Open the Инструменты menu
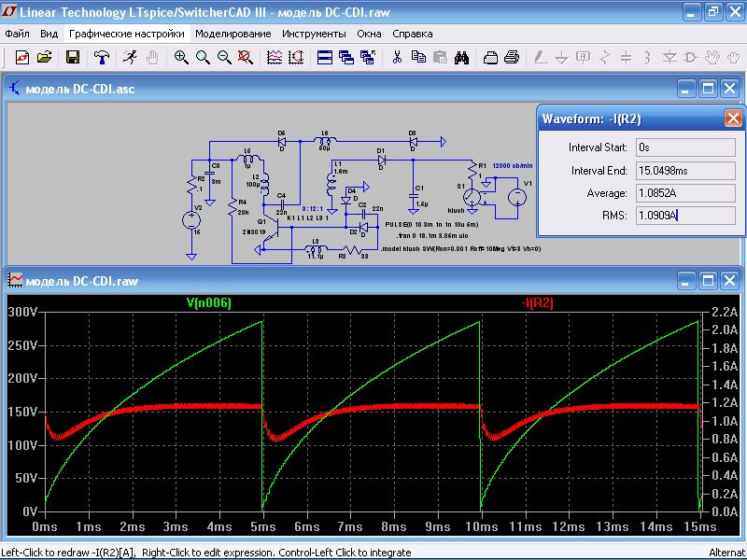 pos(313,33)
